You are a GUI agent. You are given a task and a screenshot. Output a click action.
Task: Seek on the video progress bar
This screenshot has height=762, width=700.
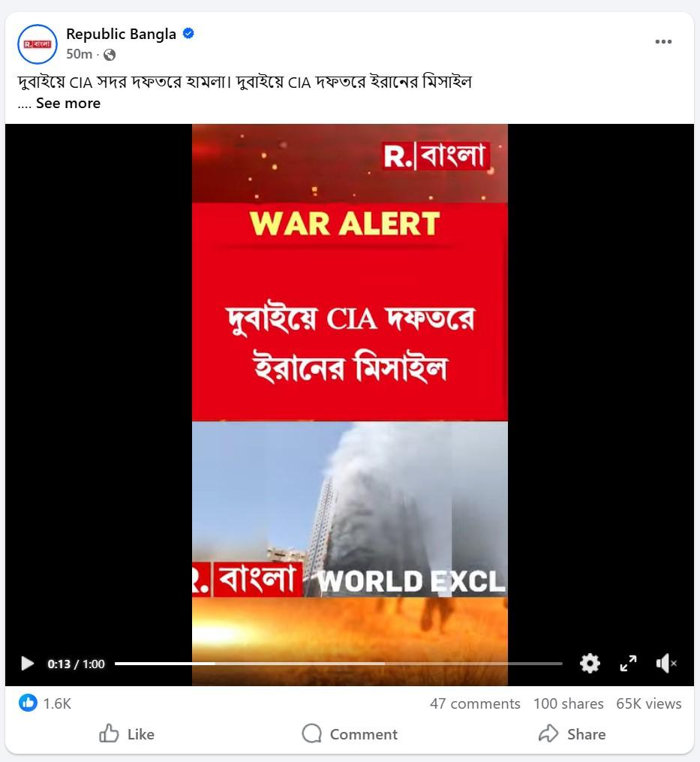tap(338, 664)
